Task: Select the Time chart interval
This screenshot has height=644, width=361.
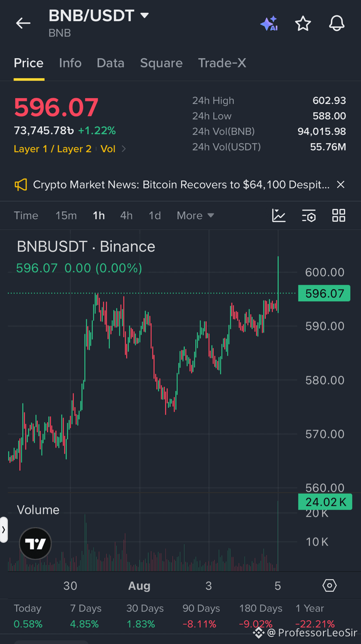Action: pos(26,215)
